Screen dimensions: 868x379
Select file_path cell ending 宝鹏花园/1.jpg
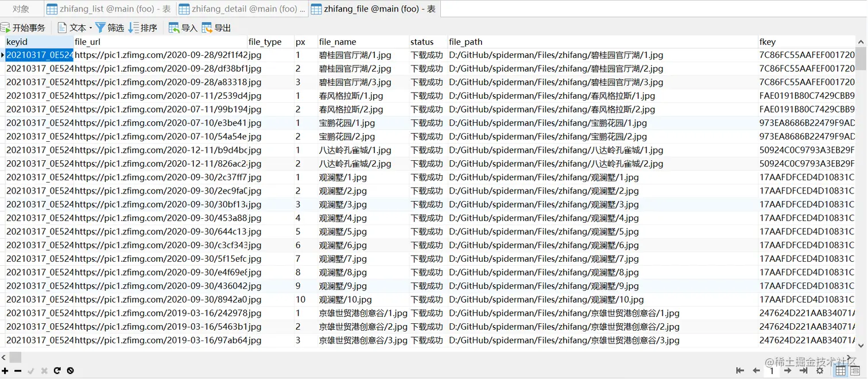(x=603, y=123)
